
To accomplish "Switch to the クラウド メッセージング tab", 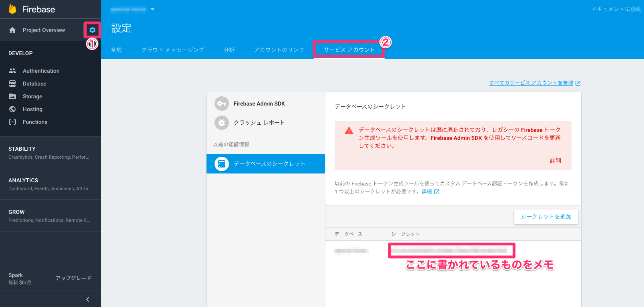I will [173, 50].
